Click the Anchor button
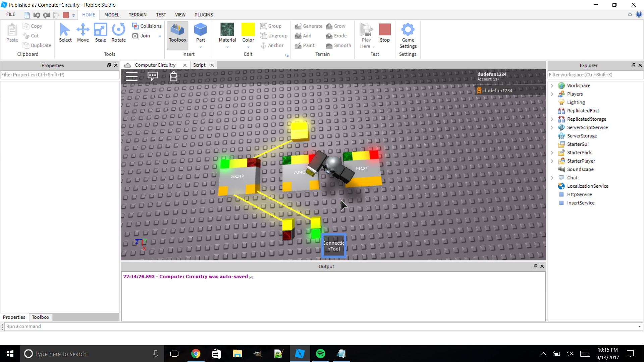The height and width of the screenshot is (362, 644). tap(272, 46)
